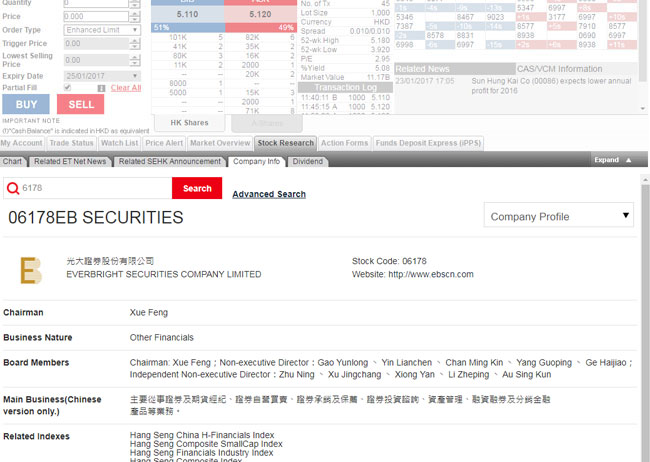Click the Lowest Selling Price stepper
Screen dimensions: 650x462
[135, 60]
